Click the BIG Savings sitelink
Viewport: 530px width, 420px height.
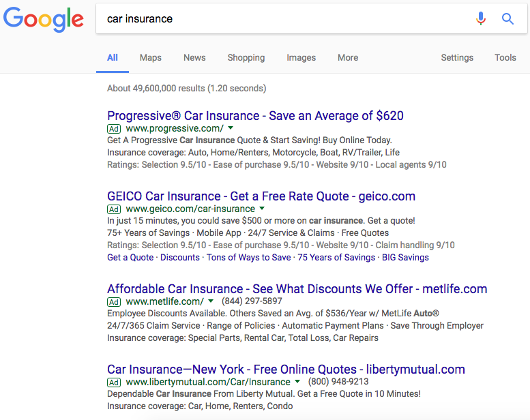tap(405, 258)
